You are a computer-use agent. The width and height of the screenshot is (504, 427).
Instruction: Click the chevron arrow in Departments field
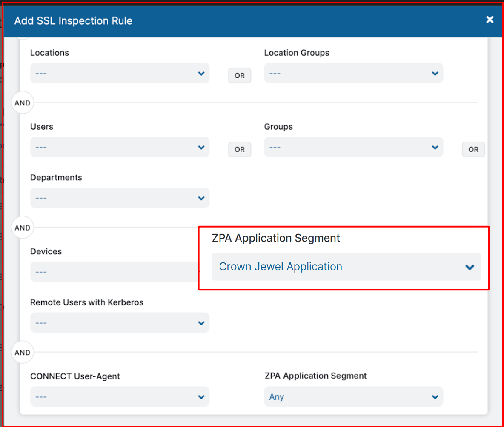pyautogui.click(x=201, y=198)
